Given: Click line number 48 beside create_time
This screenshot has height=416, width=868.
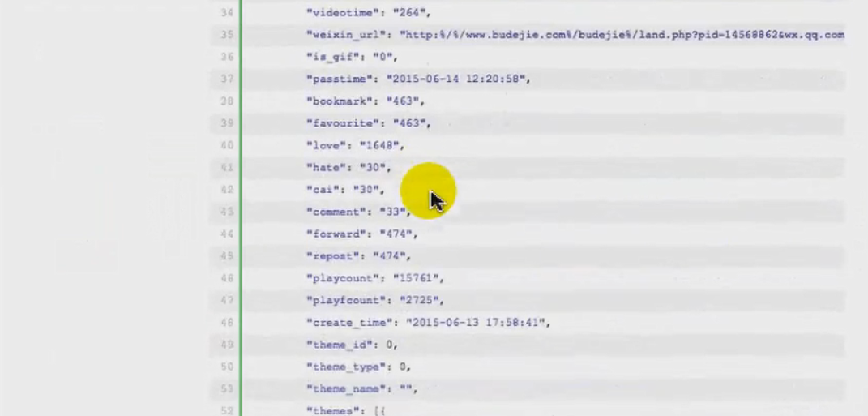Looking at the screenshot, I should pyautogui.click(x=227, y=323).
